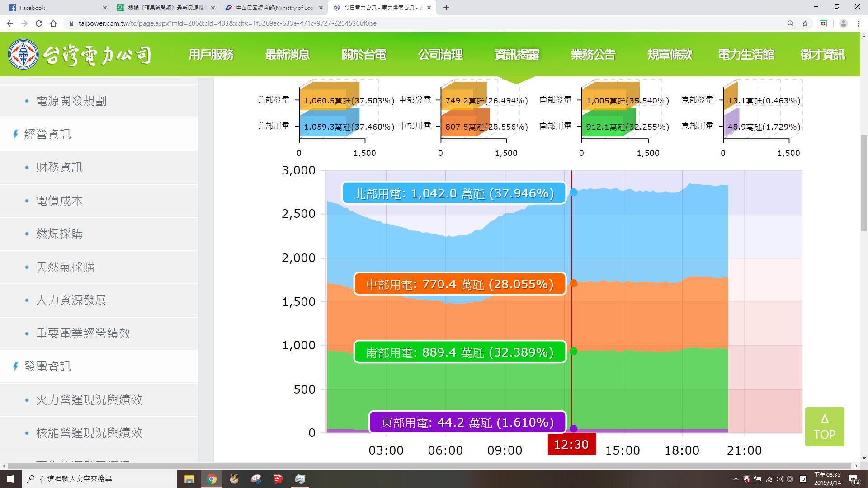Expand the 發電資訊 sidebar section
The height and width of the screenshot is (488, 868).
99,366
